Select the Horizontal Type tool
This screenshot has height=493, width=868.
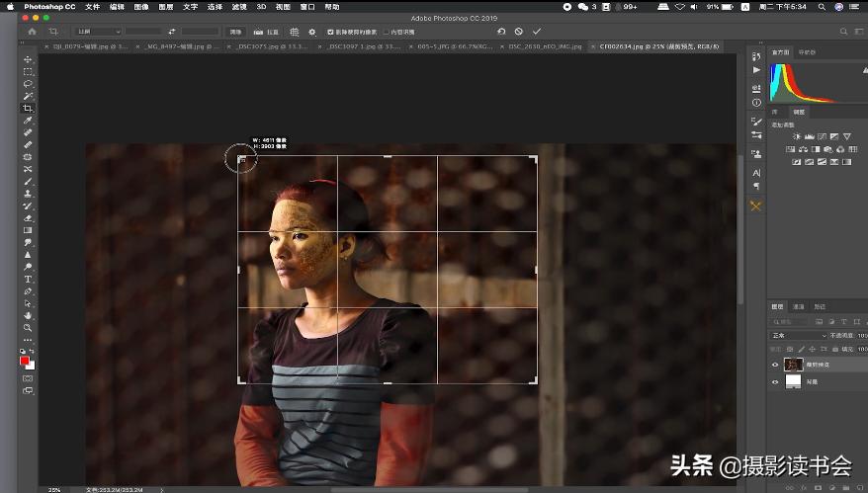pyautogui.click(x=28, y=279)
